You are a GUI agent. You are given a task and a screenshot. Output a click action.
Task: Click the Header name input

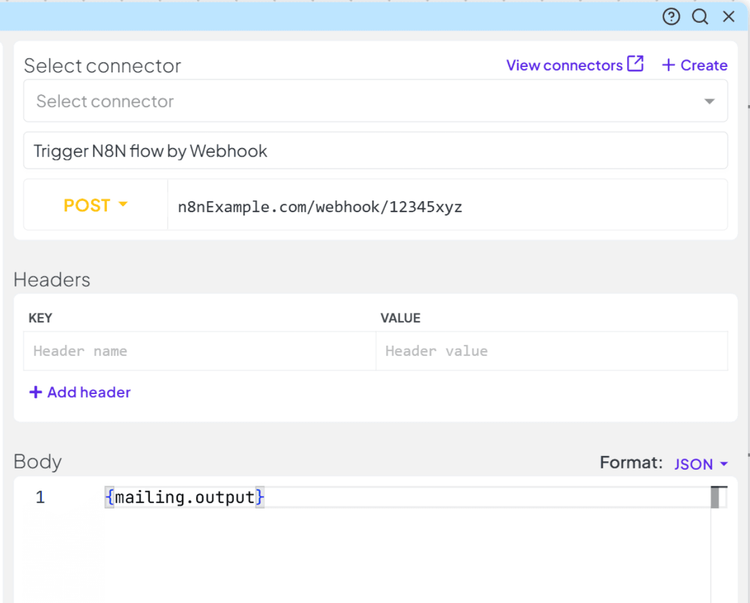point(199,351)
